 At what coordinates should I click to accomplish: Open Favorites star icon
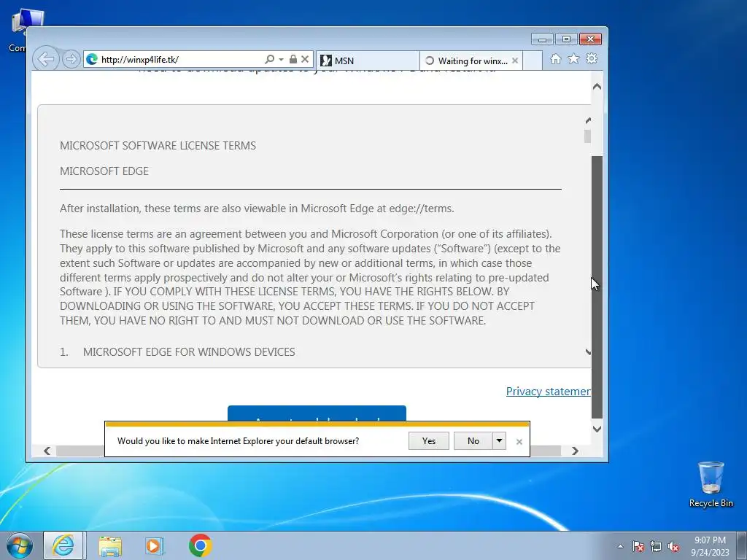[573, 59]
